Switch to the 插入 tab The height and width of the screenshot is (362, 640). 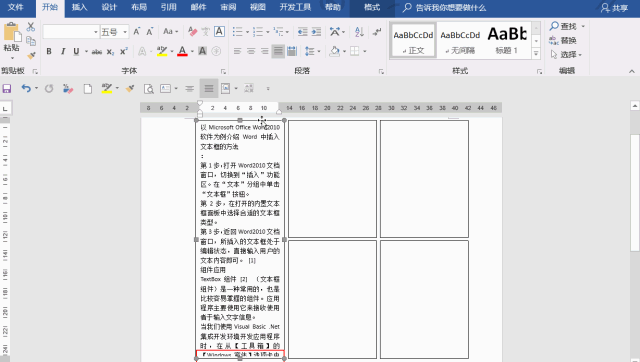tap(79, 7)
